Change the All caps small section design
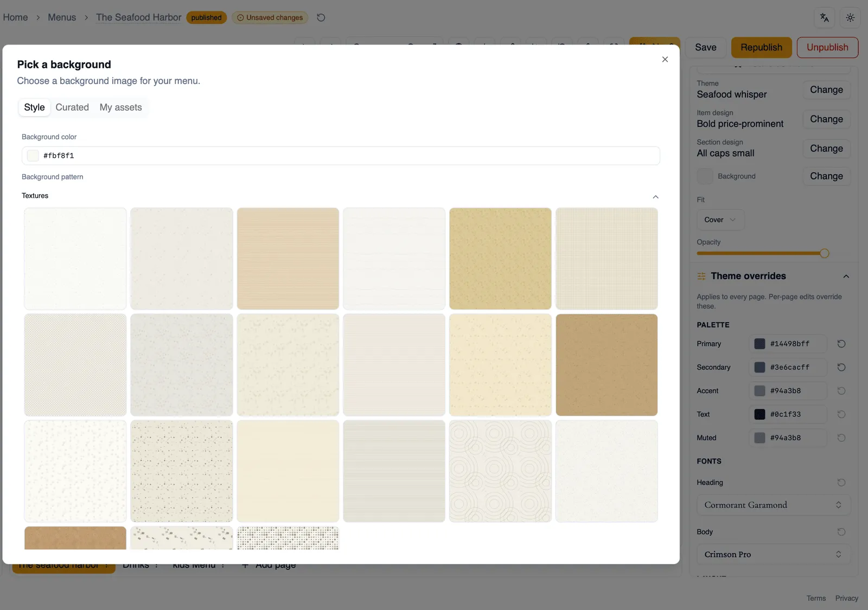 tap(826, 149)
